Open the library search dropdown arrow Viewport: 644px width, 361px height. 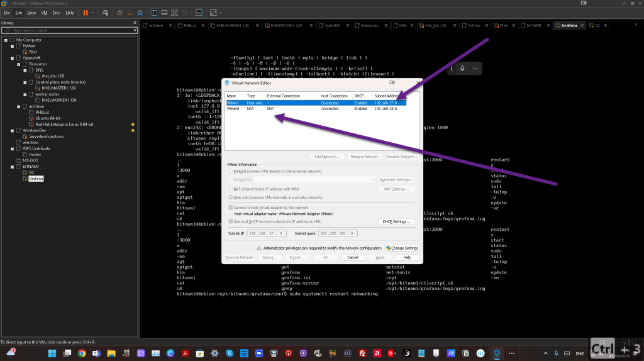[135, 30]
